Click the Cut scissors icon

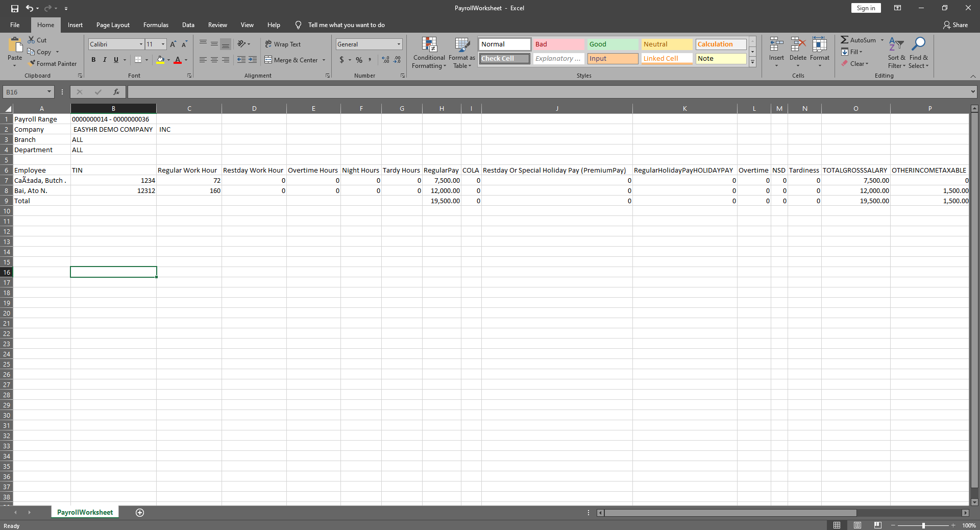click(31, 40)
